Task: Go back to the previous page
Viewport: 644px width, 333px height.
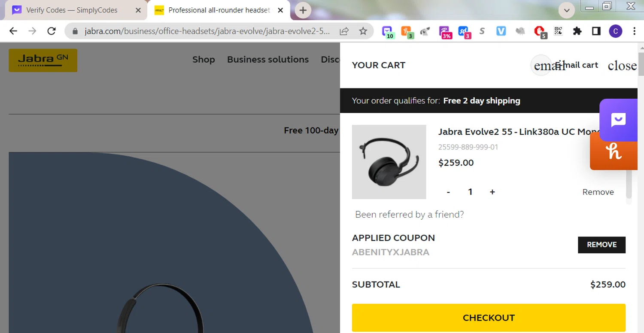Action: [13, 31]
